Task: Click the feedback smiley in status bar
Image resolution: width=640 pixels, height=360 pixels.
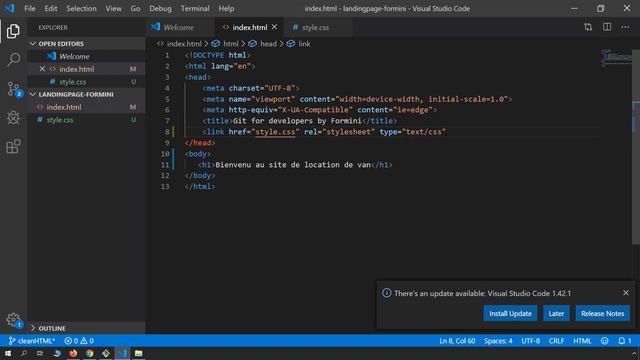Action: point(604,341)
